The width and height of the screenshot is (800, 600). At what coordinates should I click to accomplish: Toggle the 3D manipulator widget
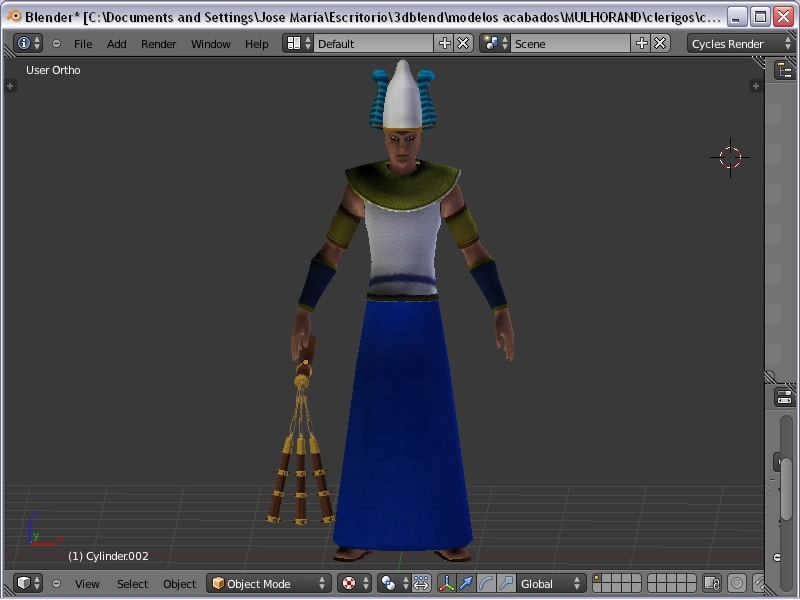click(446, 583)
